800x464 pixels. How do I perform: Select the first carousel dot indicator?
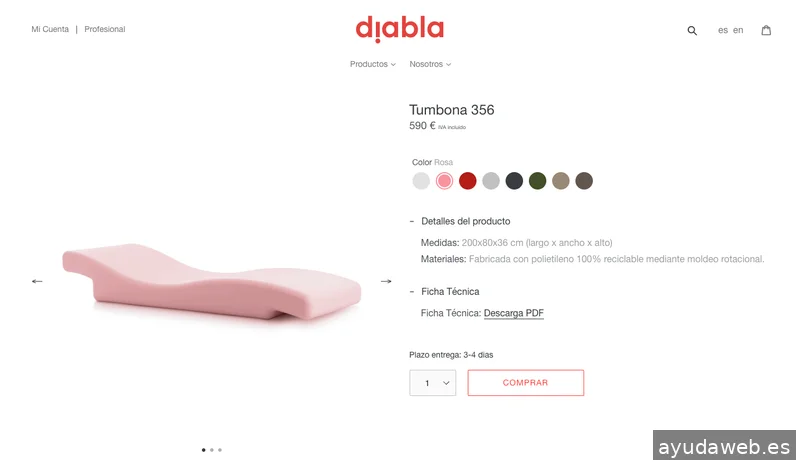(204, 450)
